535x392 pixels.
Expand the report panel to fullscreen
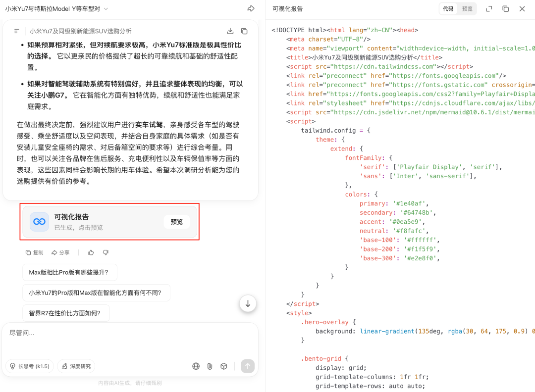(489, 9)
